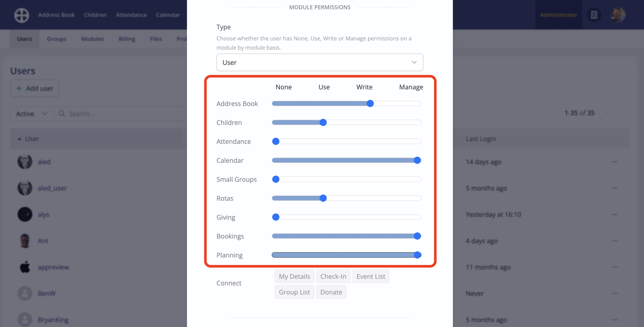Click BenW's default avatar icon

click(x=24, y=293)
